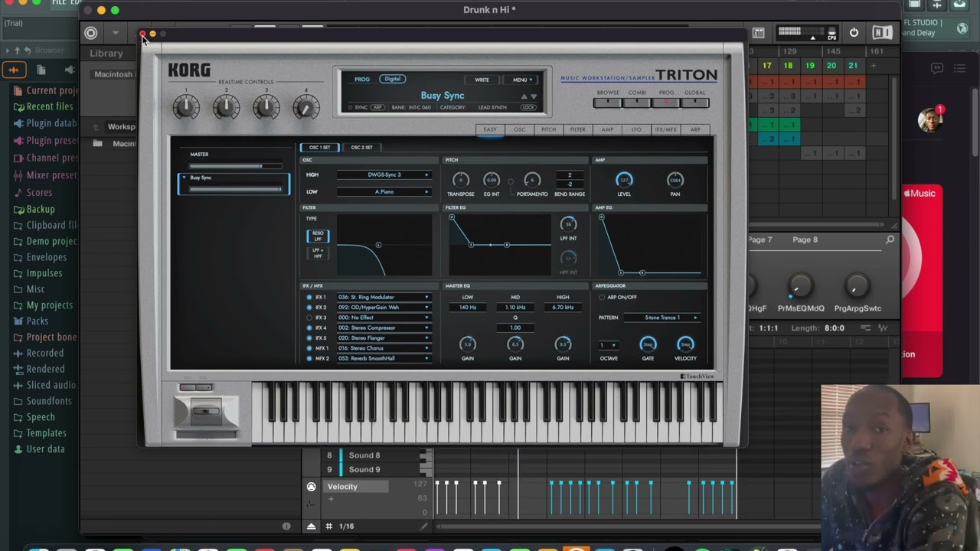
Task: Open arpeggiator PATTERN 5-tone Trance dropdown
Action: 661,318
